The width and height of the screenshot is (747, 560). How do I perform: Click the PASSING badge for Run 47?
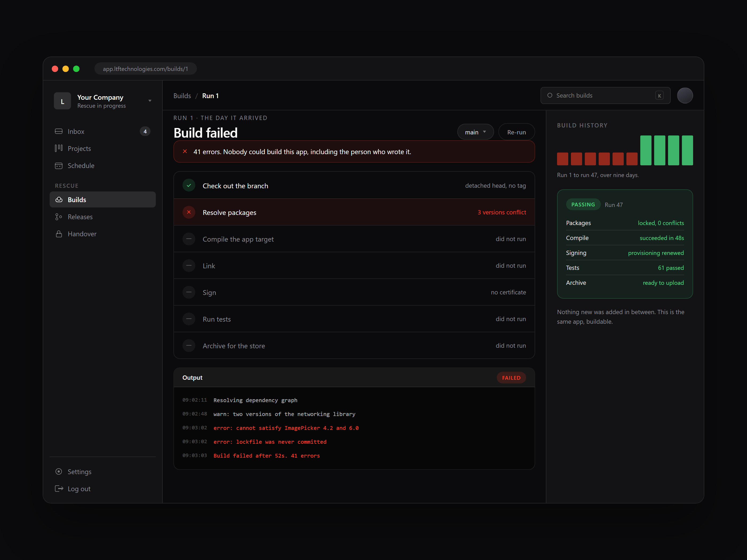583,205
